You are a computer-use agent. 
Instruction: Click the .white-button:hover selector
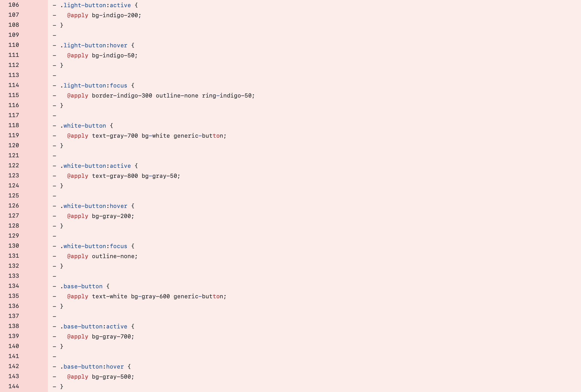[x=94, y=206]
